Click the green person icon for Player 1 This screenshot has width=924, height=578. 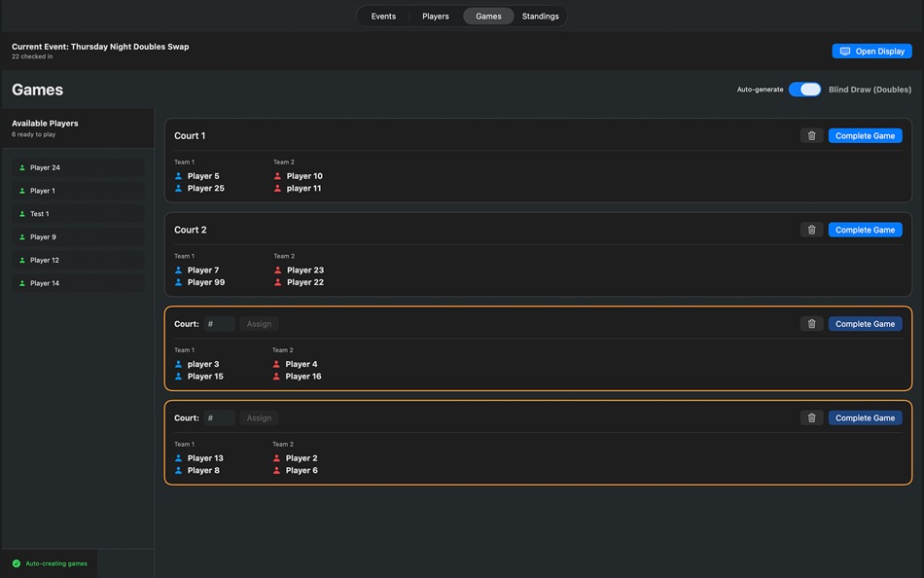(x=22, y=191)
